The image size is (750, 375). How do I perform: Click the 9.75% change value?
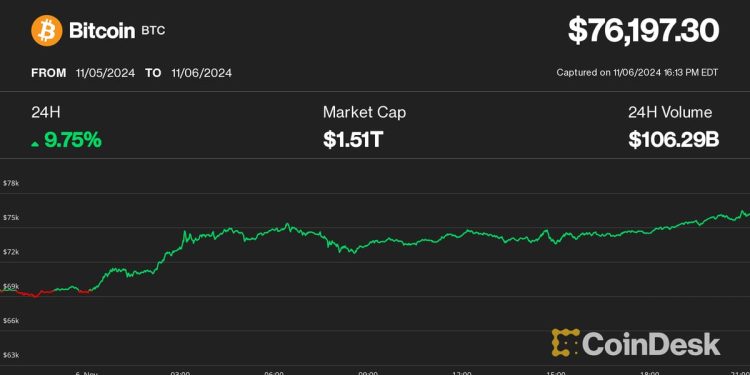coord(73,140)
